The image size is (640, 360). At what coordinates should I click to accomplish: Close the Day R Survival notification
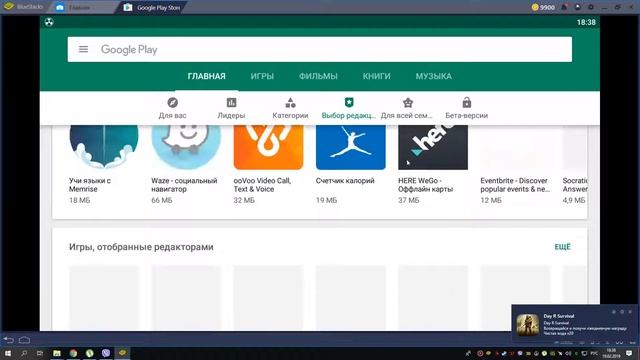pos(630,311)
